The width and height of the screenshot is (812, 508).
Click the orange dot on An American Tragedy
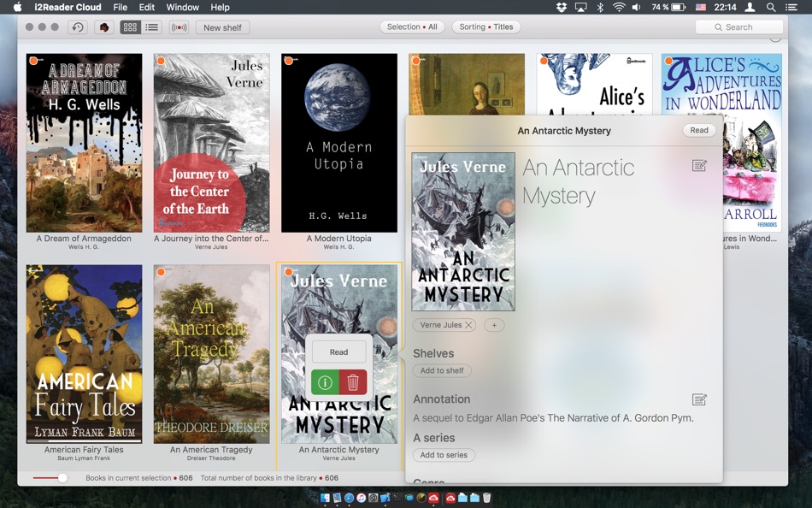pos(161,272)
